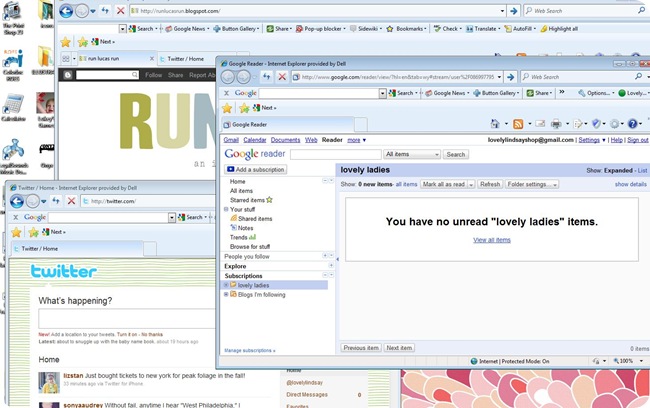Open address history dropdown in blogspot window
The height and width of the screenshot is (408, 650).
[x=502, y=11]
